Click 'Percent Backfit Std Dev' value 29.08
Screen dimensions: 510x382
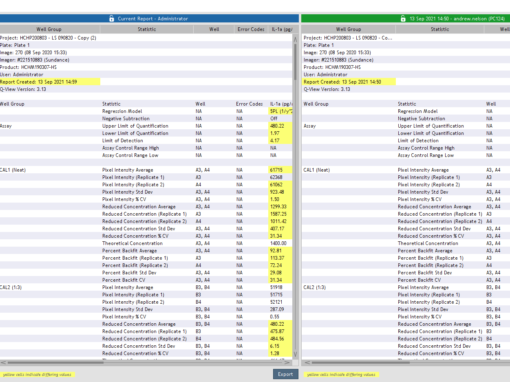[x=281, y=273]
